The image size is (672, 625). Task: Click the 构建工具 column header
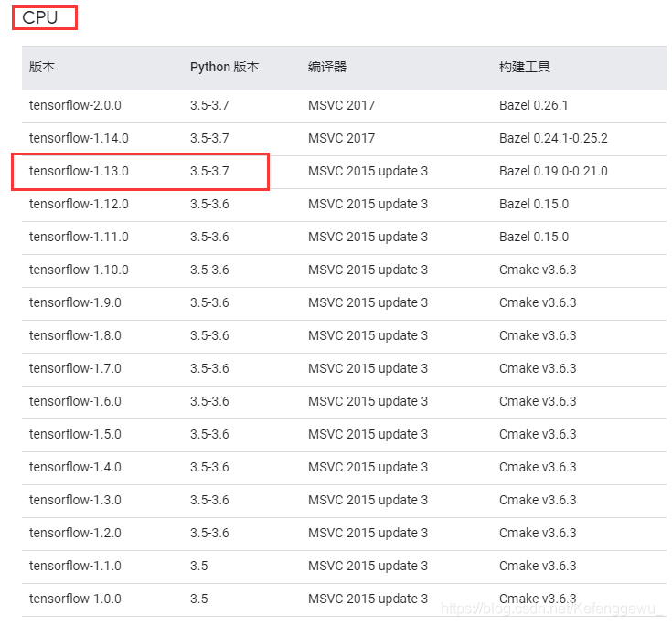click(x=525, y=67)
